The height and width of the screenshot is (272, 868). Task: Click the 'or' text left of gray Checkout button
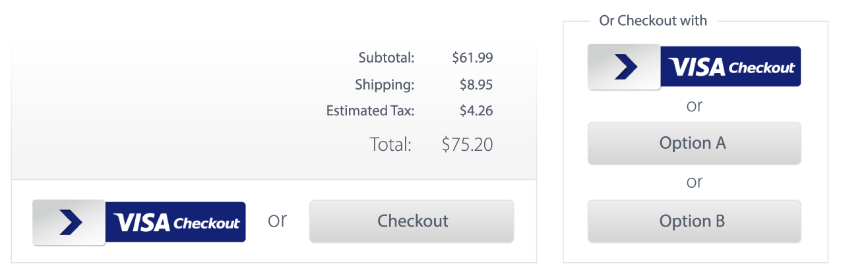coord(278,221)
